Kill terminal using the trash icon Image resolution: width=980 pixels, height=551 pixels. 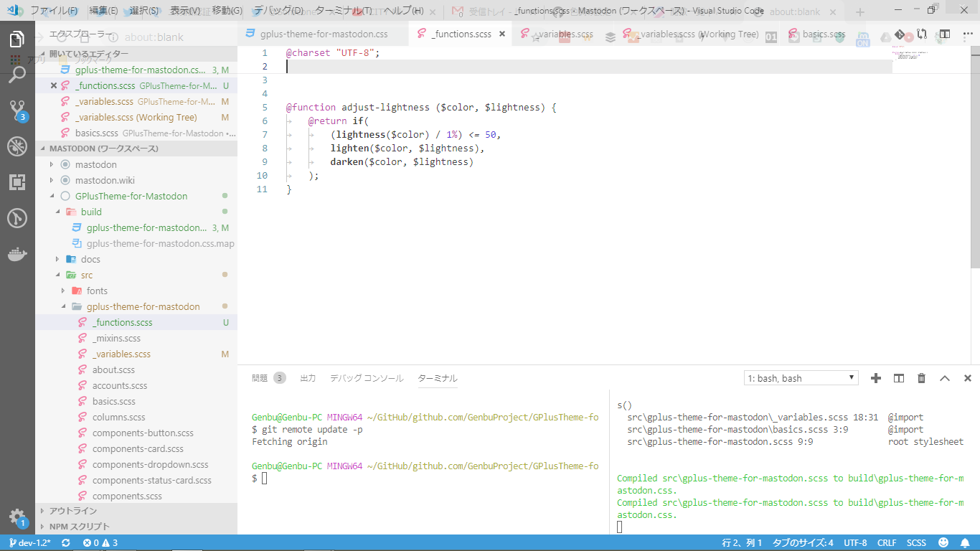922,378
